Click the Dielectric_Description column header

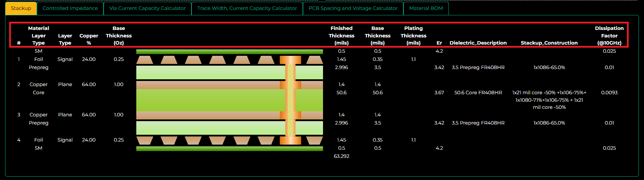[478, 43]
